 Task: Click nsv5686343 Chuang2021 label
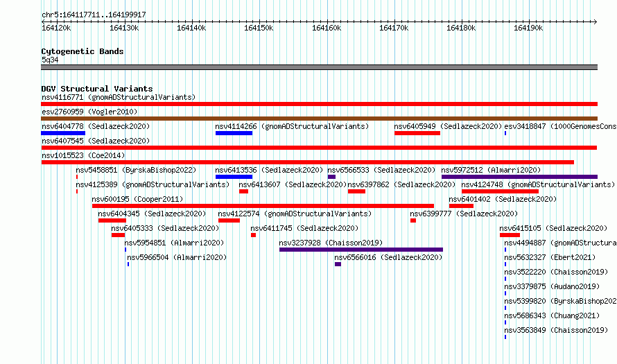click(x=552, y=315)
